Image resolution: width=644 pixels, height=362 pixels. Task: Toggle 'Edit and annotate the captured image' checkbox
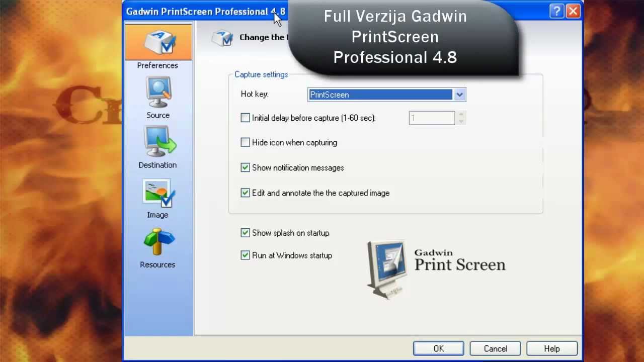(x=245, y=193)
